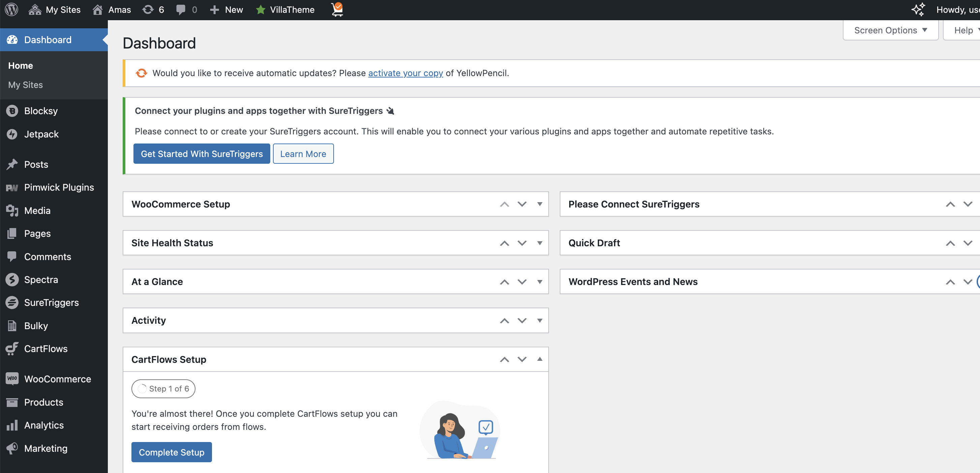Move CartFlows Setup widget up

point(504,359)
